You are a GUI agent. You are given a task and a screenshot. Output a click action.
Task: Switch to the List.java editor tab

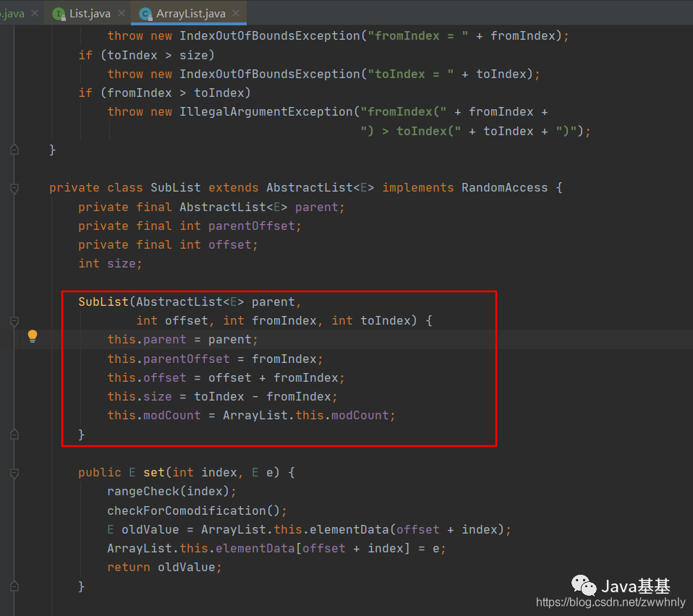(x=90, y=14)
